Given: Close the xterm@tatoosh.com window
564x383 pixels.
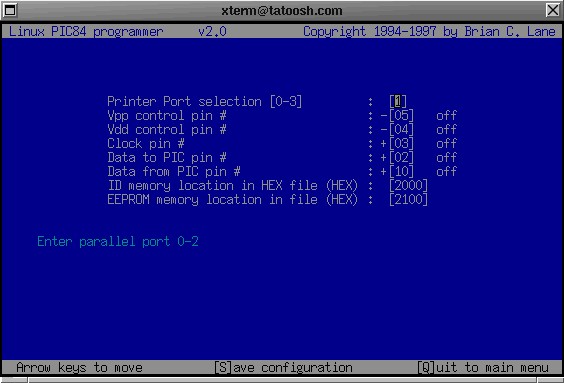Looking at the screenshot, I should tap(552, 10).
